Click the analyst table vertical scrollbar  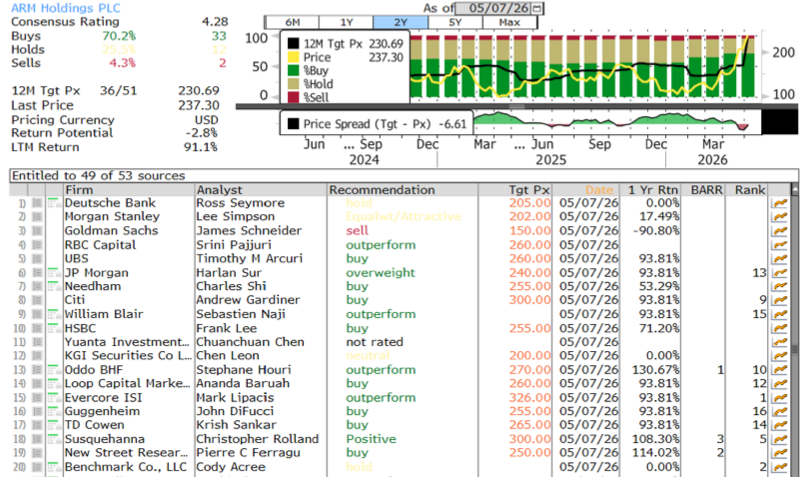tap(794, 332)
